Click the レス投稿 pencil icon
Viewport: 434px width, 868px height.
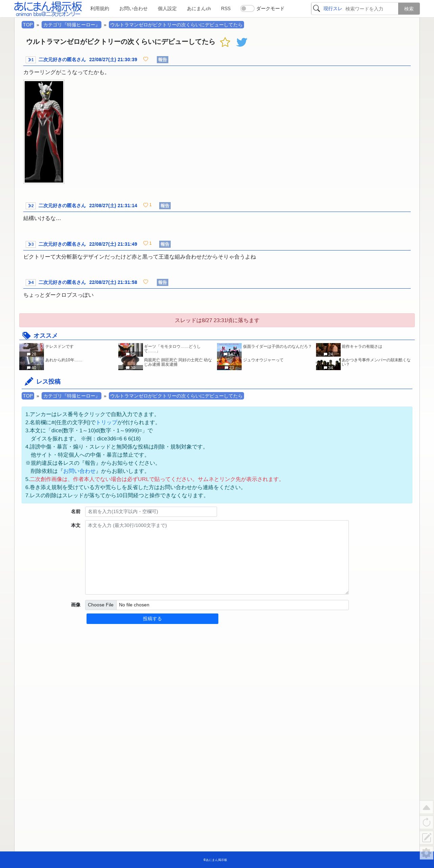click(29, 382)
